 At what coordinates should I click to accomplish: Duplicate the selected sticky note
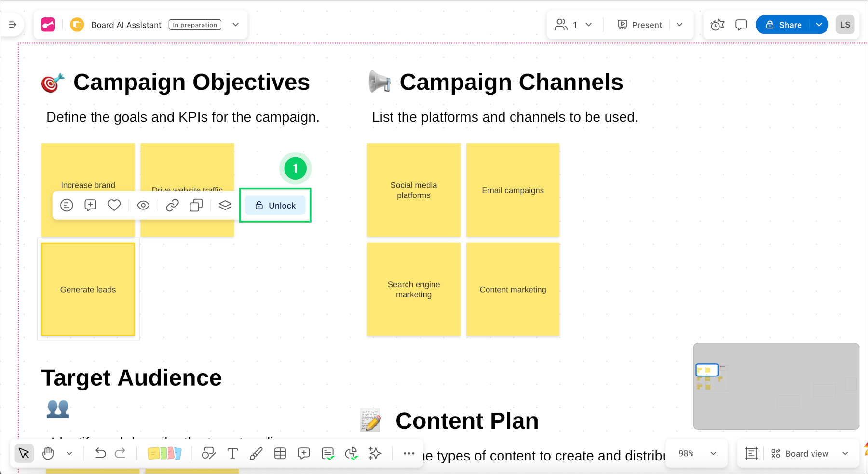coord(196,206)
